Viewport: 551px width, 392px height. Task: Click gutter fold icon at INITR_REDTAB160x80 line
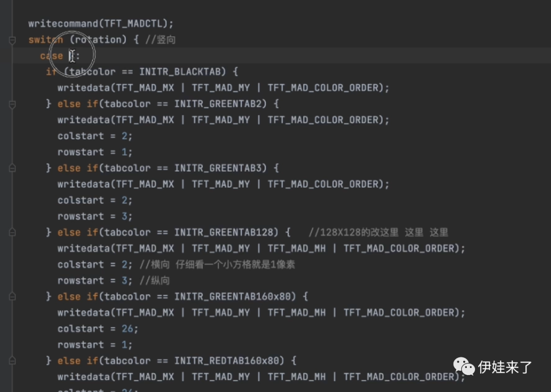tap(12, 361)
